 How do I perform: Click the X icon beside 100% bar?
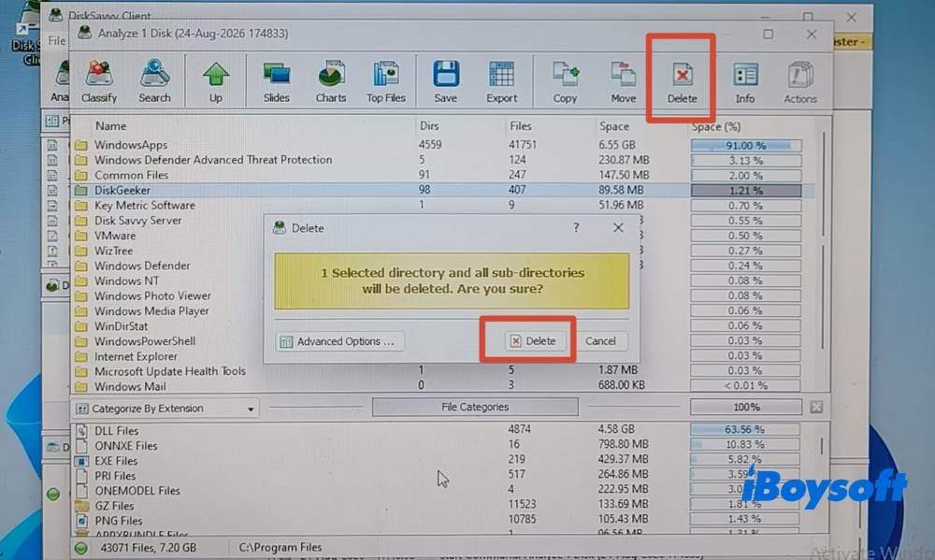[x=816, y=407]
